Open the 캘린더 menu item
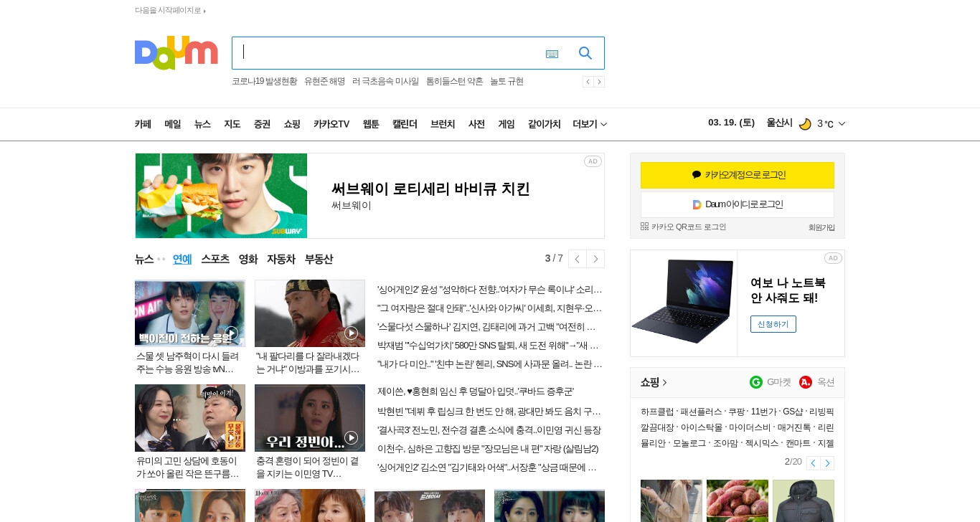Image resolution: width=980 pixels, height=522 pixels. tap(405, 124)
